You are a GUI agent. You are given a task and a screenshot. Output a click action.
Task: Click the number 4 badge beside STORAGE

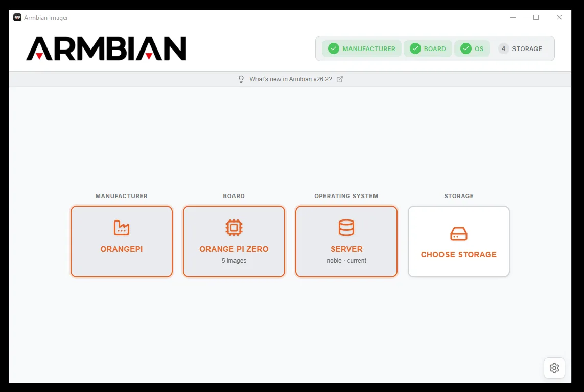click(504, 48)
